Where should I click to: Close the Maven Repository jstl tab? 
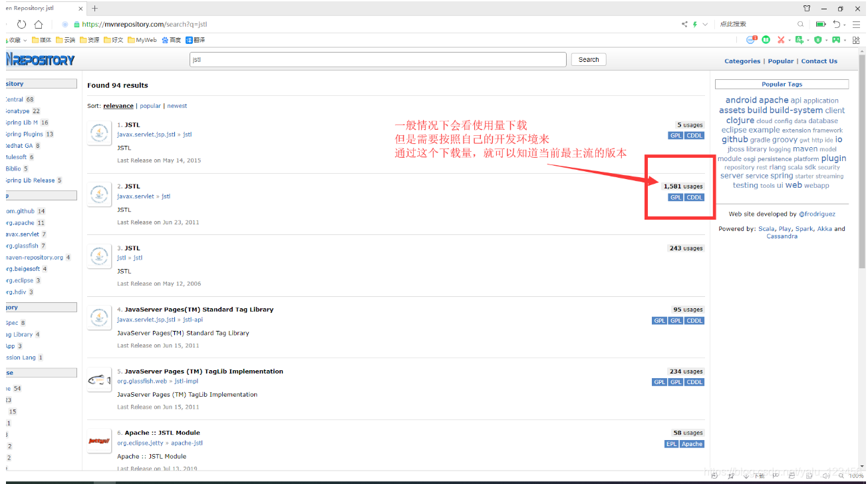click(x=80, y=8)
